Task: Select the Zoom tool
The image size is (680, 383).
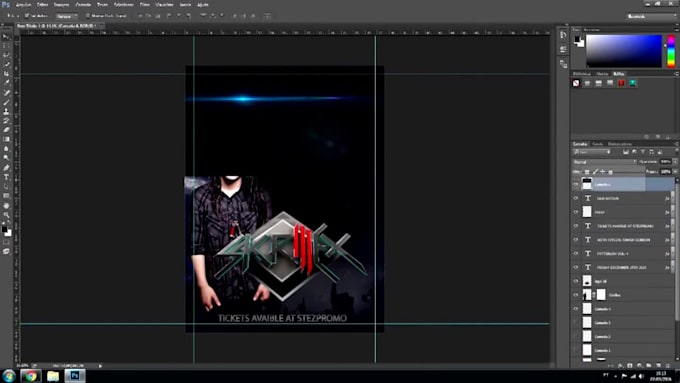Action: [x=6, y=215]
